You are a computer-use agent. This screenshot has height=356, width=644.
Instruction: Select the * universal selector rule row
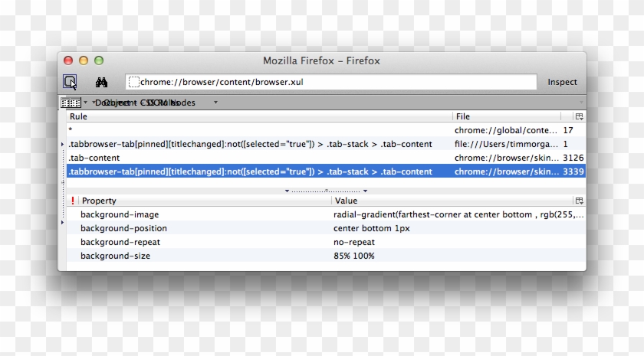point(326,130)
